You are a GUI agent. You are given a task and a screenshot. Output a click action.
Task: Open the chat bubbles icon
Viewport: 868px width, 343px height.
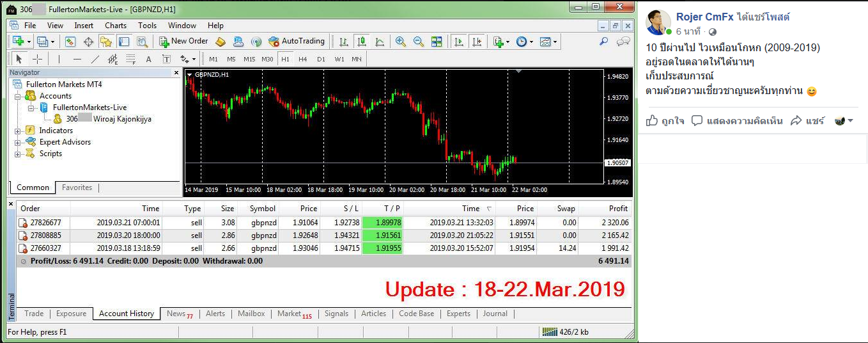click(623, 42)
